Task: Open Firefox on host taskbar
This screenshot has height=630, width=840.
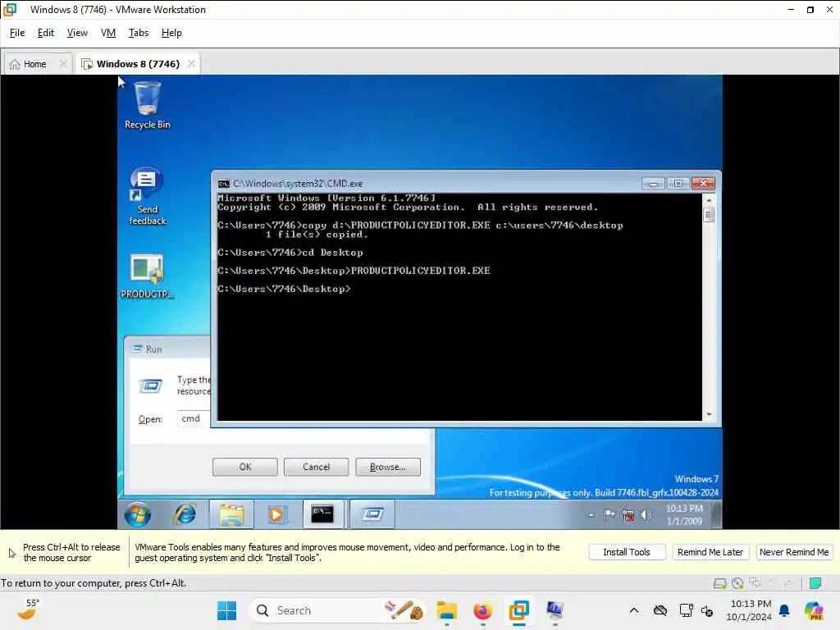Action: pos(482,610)
